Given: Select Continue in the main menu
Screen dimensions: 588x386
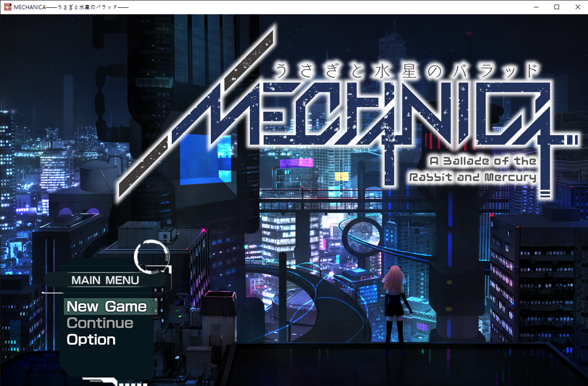Looking at the screenshot, I should (100, 323).
